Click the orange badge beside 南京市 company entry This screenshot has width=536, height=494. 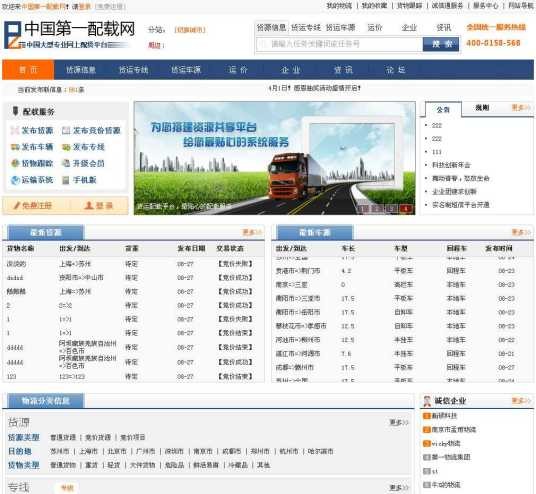pyautogui.click(x=427, y=429)
